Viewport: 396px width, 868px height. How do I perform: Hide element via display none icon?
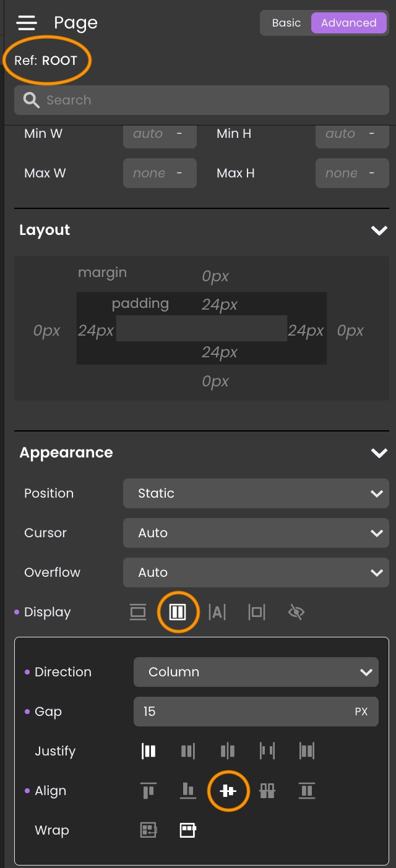pyautogui.click(x=296, y=613)
